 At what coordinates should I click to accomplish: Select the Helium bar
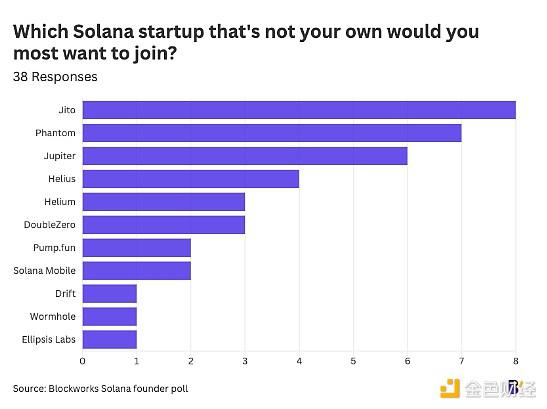(x=164, y=202)
